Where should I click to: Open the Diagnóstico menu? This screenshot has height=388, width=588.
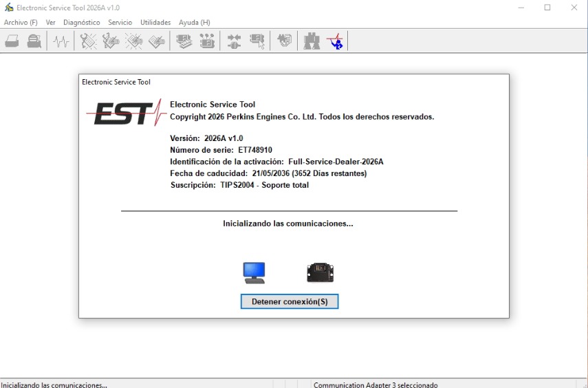81,23
